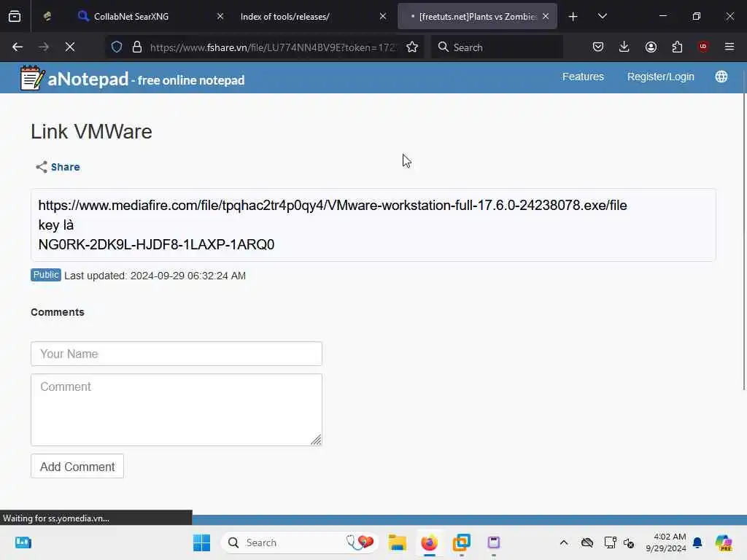The height and width of the screenshot is (560, 747).
Task: Stop loading the page
Action: (x=70, y=47)
